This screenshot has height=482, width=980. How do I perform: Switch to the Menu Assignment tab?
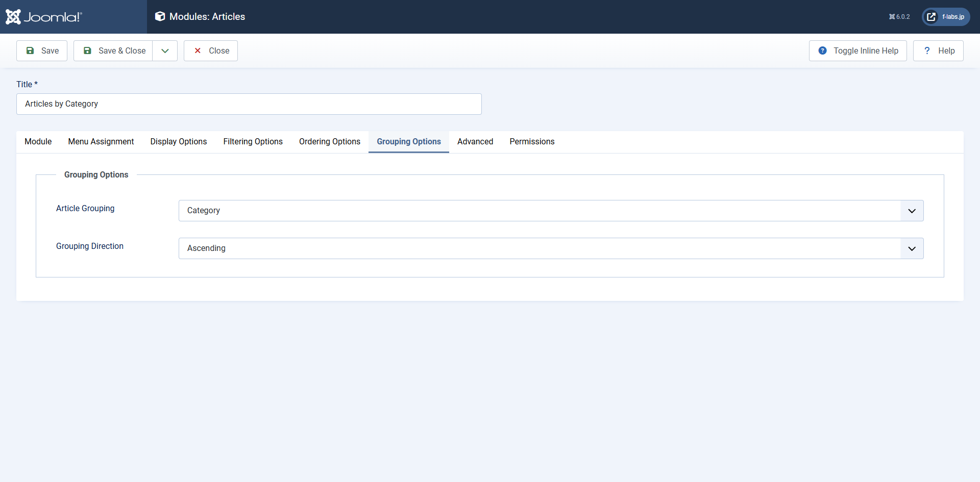101,142
